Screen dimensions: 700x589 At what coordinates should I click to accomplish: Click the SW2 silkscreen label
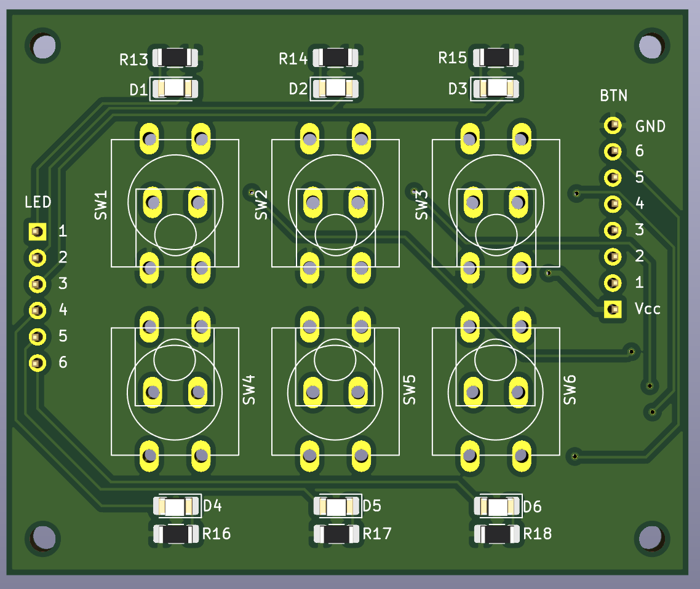(x=261, y=205)
